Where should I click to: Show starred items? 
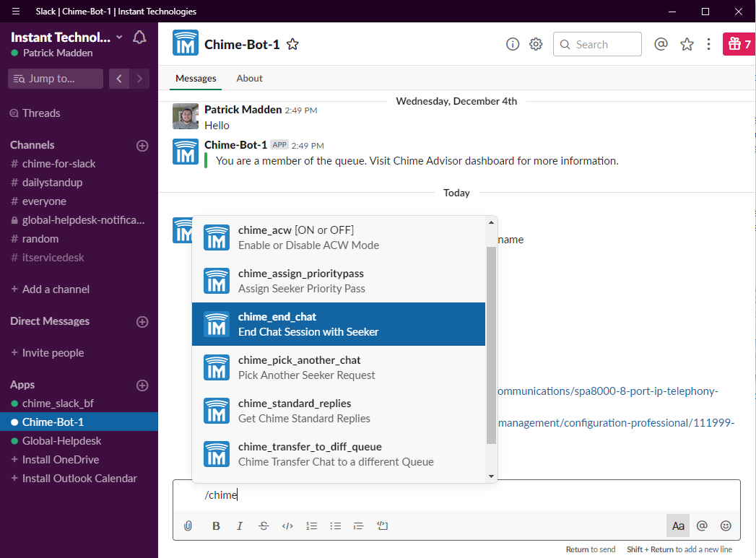[687, 44]
